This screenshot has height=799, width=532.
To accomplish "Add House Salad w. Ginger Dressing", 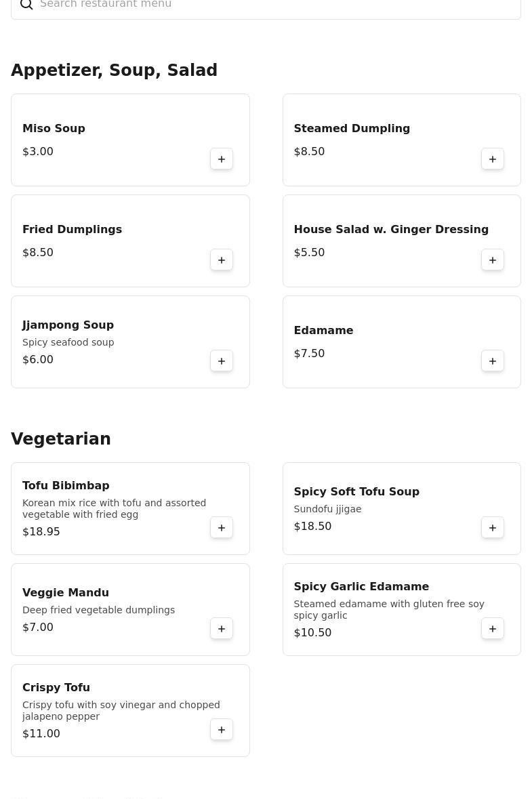I will 493,260.
